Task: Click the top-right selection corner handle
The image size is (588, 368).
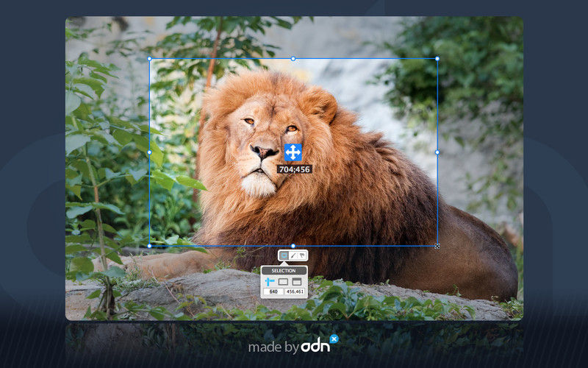Action: [437, 59]
